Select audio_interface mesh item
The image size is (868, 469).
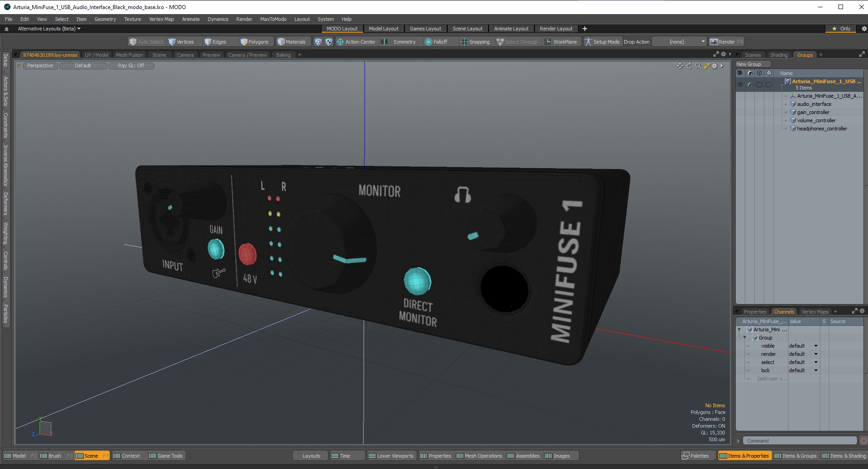(814, 104)
